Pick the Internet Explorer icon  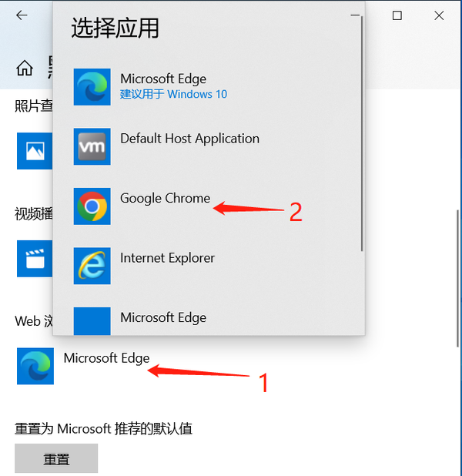(x=92, y=266)
